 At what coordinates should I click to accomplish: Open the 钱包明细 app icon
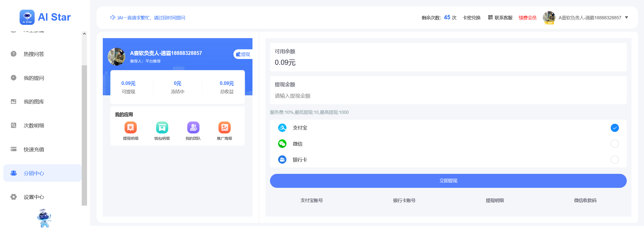[162, 128]
